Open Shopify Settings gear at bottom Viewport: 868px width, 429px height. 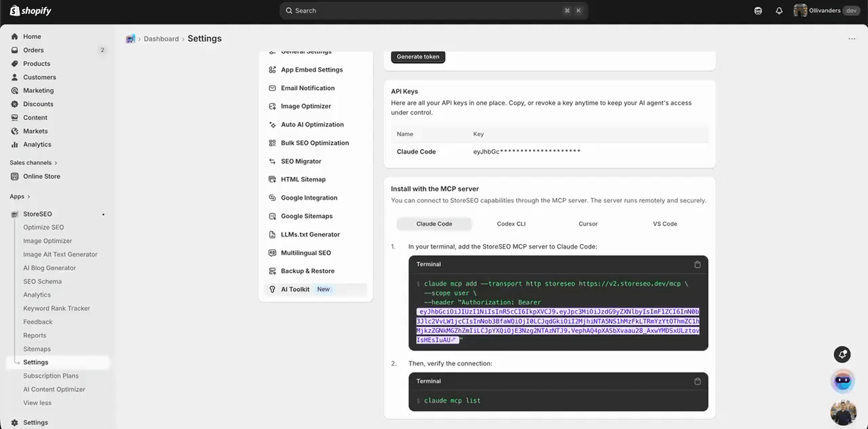click(30, 422)
